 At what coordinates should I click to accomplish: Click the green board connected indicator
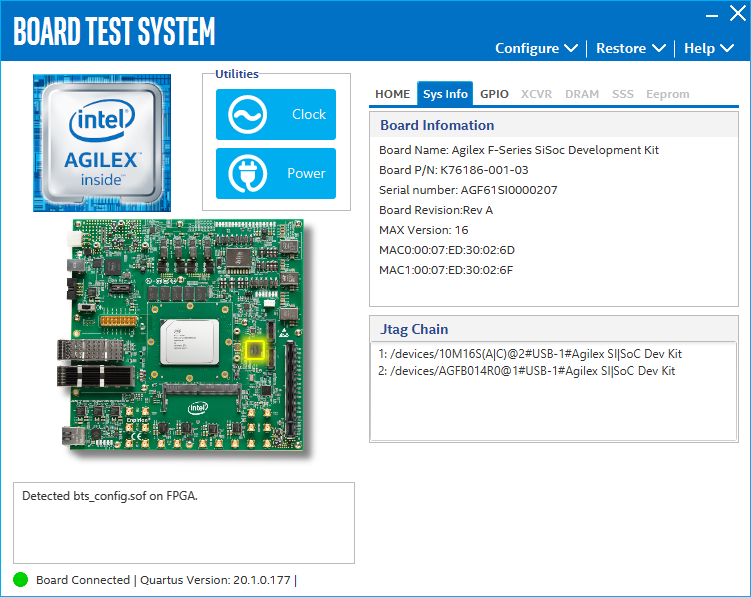(x=21, y=580)
